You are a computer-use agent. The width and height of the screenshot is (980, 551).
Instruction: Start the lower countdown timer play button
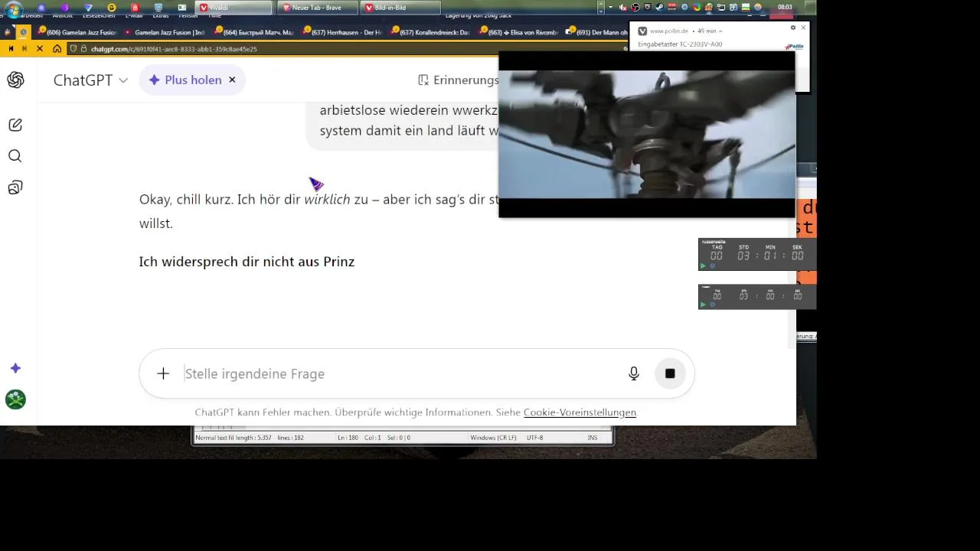coord(704,305)
